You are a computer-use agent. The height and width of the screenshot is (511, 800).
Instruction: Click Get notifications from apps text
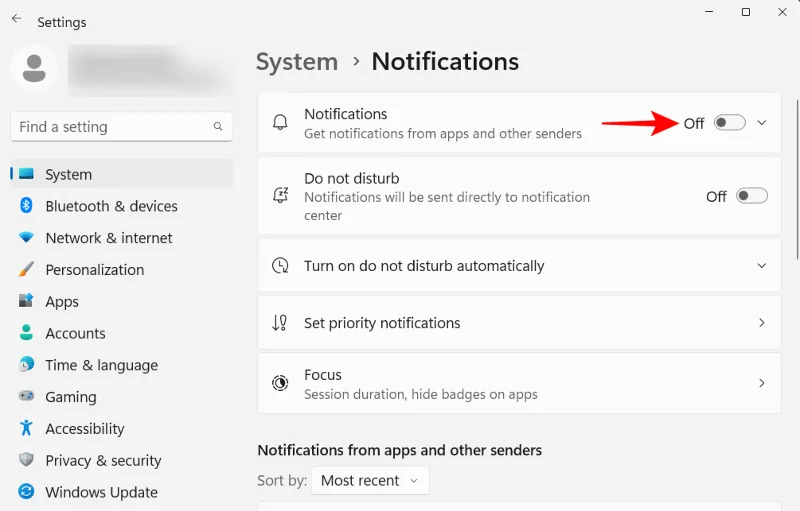click(443, 134)
